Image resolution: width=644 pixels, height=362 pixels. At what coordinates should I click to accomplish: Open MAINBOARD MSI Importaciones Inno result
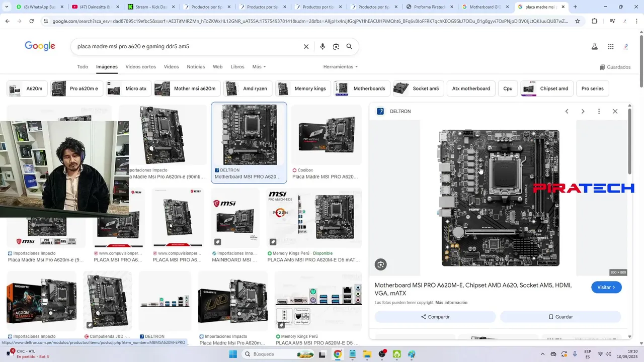235,217
